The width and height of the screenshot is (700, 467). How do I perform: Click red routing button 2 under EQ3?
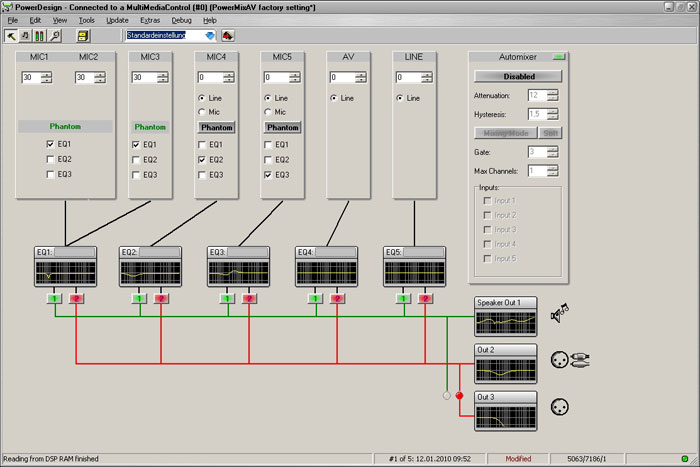tap(247, 297)
